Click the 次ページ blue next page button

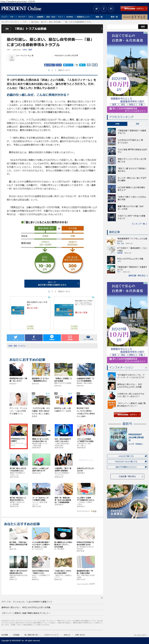pyautogui.click(x=52, y=284)
